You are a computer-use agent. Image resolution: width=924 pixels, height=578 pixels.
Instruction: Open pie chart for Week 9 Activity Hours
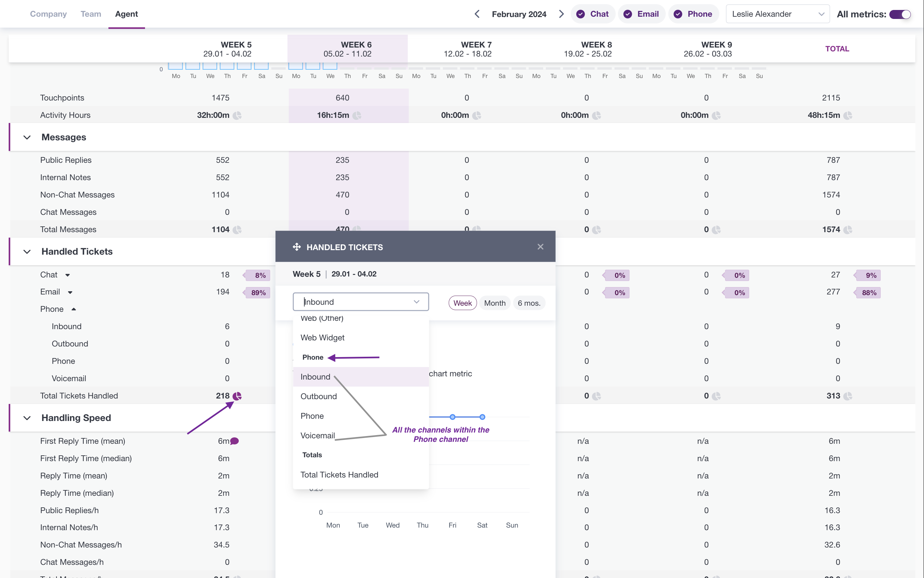click(x=716, y=116)
